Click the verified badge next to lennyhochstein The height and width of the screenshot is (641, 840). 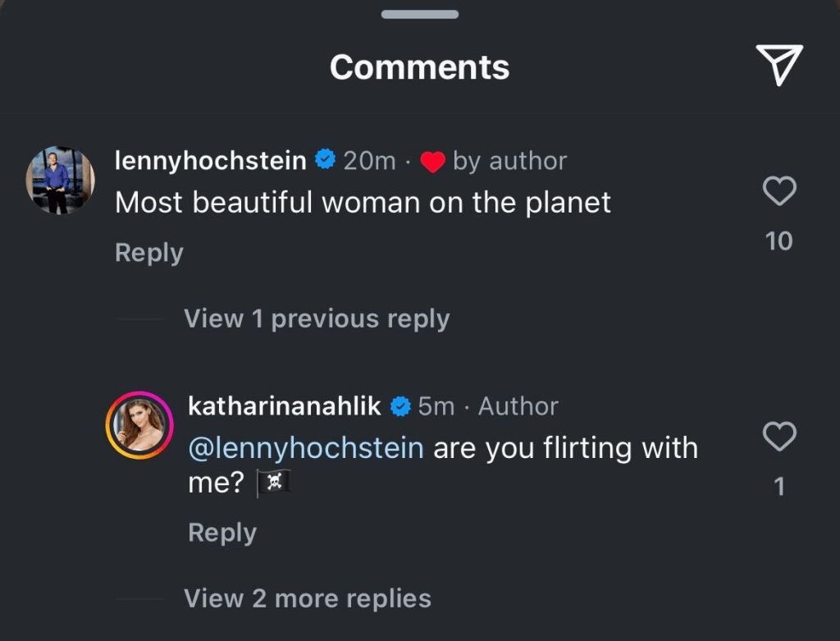[326, 160]
